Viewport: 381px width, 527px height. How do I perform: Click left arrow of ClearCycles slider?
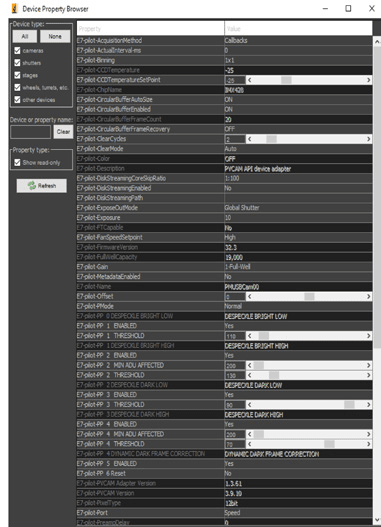[250, 139]
